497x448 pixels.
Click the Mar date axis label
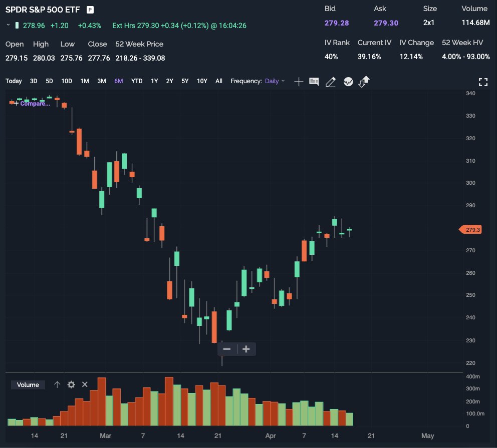[106, 435]
